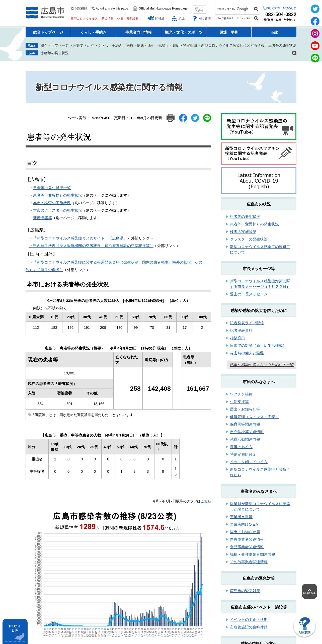This screenshot has width=322, height=644.
Task: Focus the page number input field
Action: click(234, 18)
